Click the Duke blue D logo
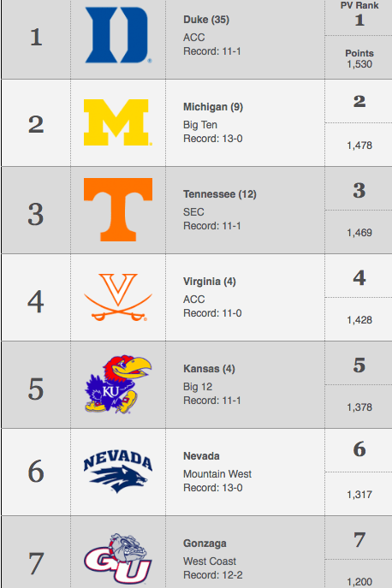Screen dimensions: 392x588 coord(118,35)
